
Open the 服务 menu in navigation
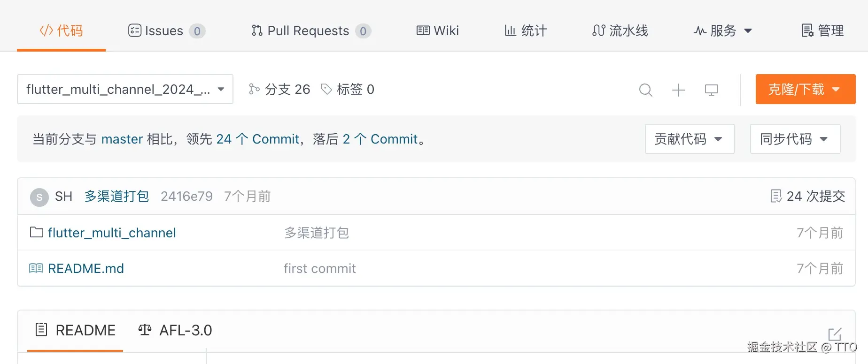[x=723, y=31]
